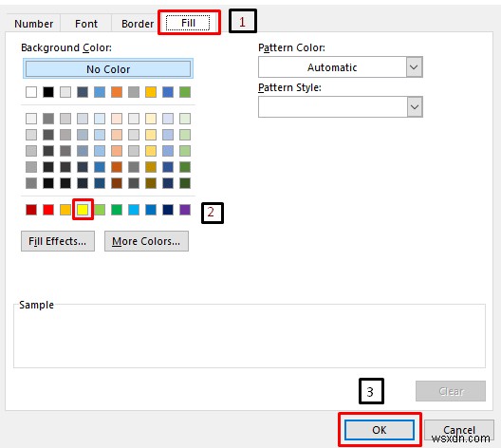
Task: Select light gray in top theme row
Action: (x=65, y=92)
